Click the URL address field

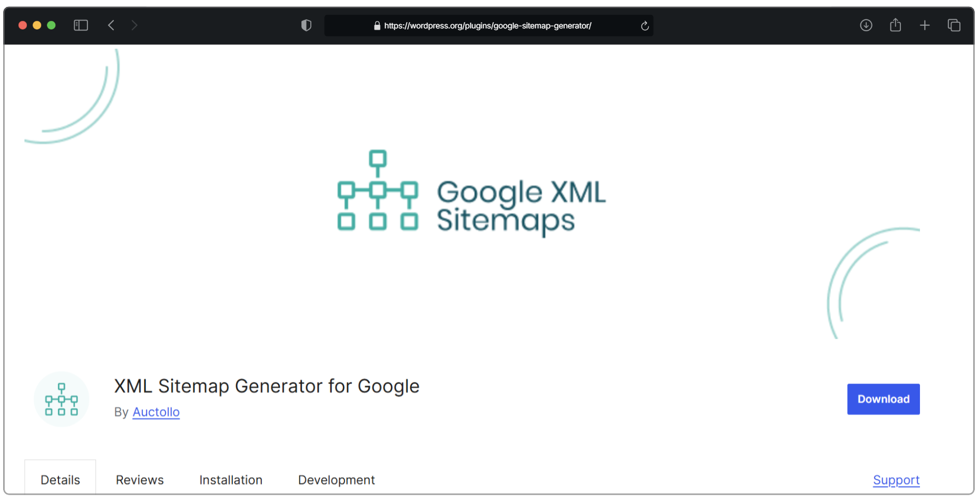(488, 26)
